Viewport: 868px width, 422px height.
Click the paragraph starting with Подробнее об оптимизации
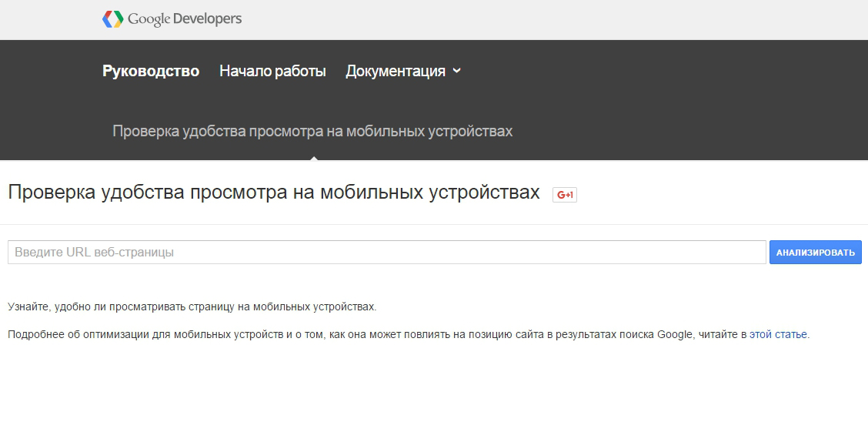coord(409,334)
